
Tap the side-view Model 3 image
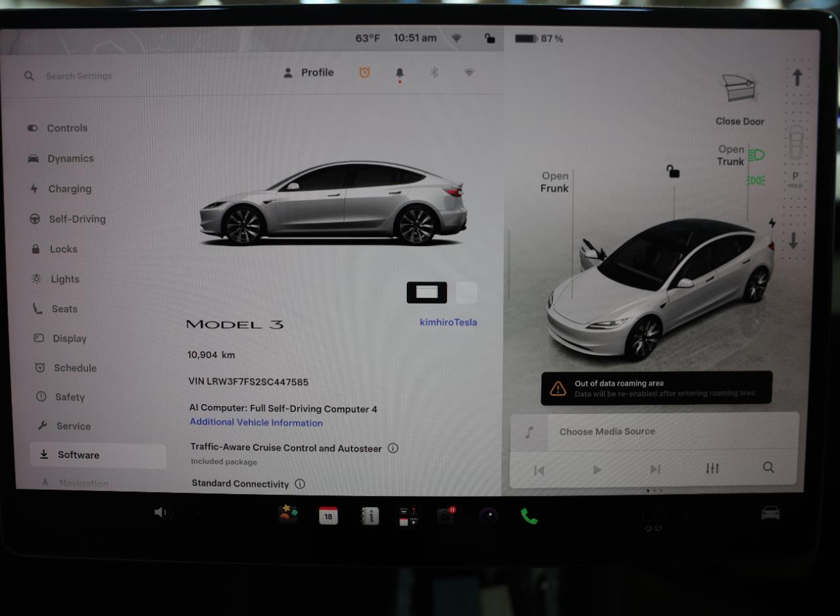(333, 202)
